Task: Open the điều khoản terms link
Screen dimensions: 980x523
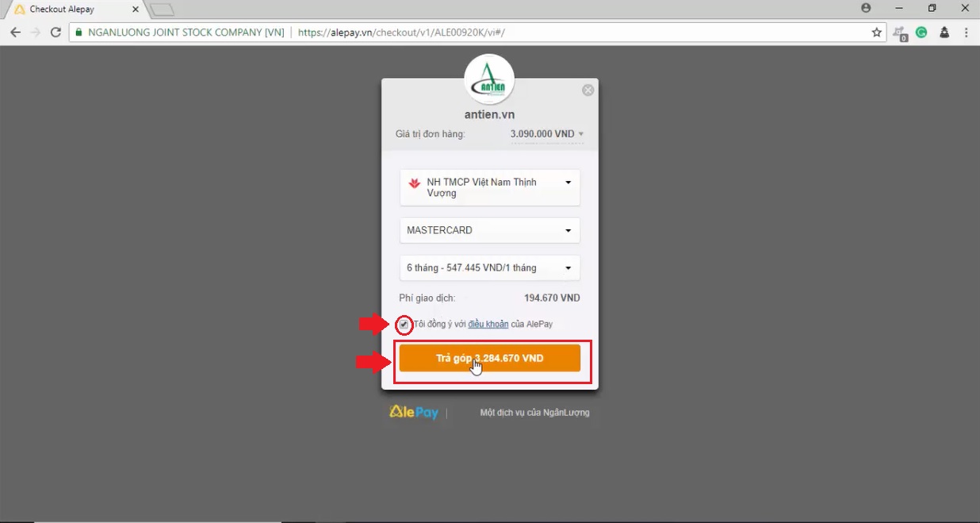Action: click(x=488, y=325)
